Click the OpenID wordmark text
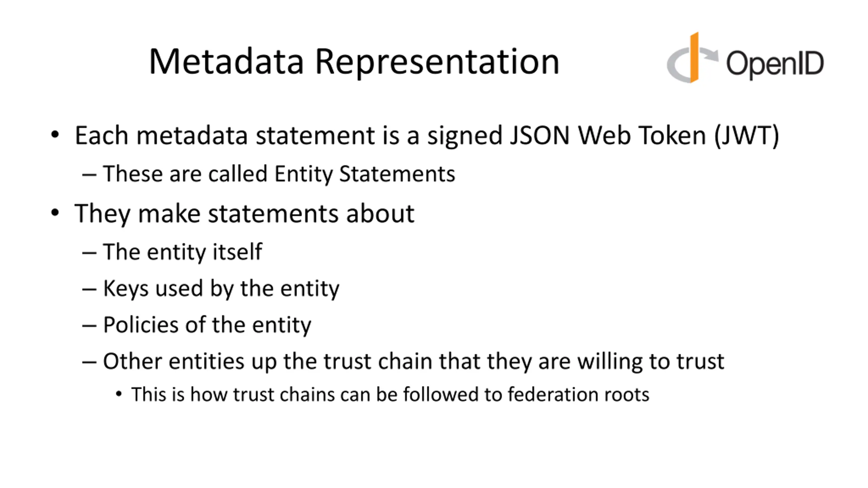This screenshot has height=488, width=868. point(775,64)
